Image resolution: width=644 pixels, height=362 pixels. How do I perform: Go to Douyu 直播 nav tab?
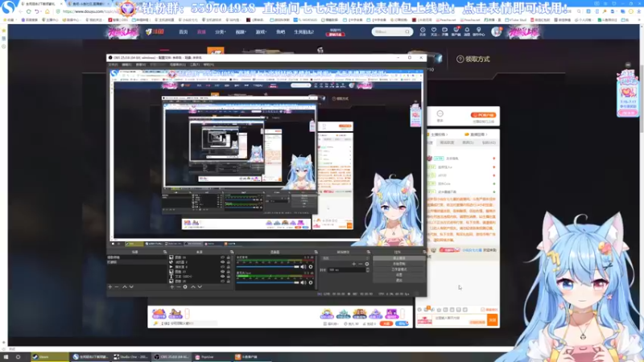pos(201,31)
